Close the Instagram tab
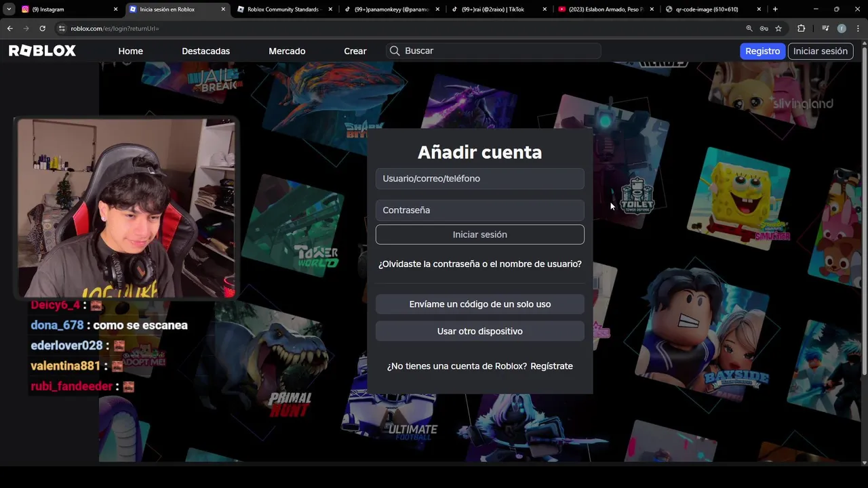The image size is (868, 488). coord(115,9)
